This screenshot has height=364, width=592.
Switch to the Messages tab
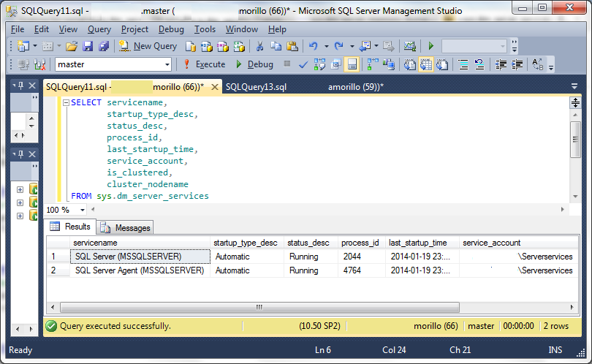(x=126, y=228)
